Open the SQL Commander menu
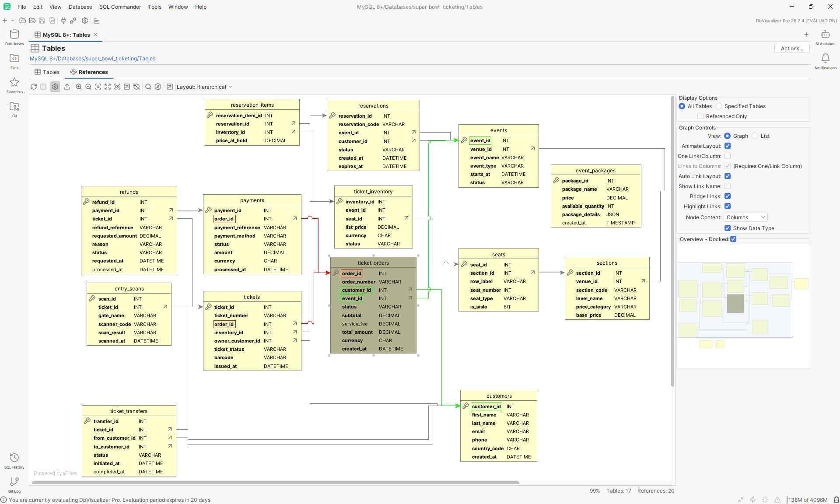This screenshot has width=840, height=504. 120,7
